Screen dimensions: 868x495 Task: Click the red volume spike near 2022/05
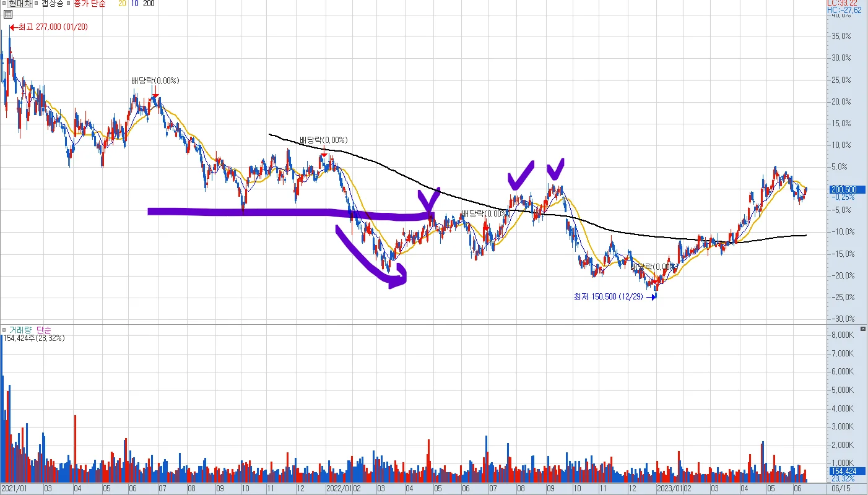pyautogui.click(x=428, y=460)
